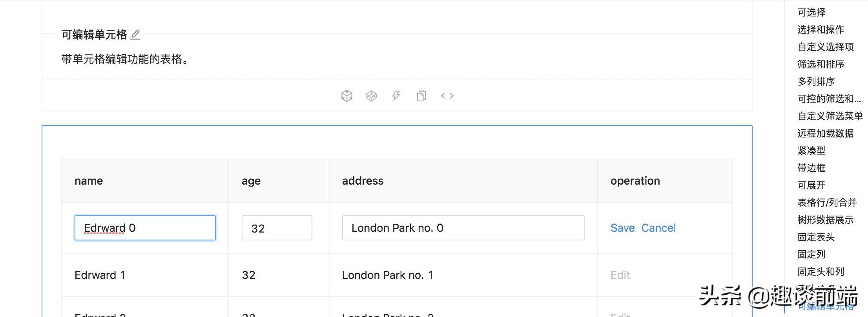The height and width of the screenshot is (317, 868).
Task: Go to 可选择 section in sidebar
Action: (811, 13)
